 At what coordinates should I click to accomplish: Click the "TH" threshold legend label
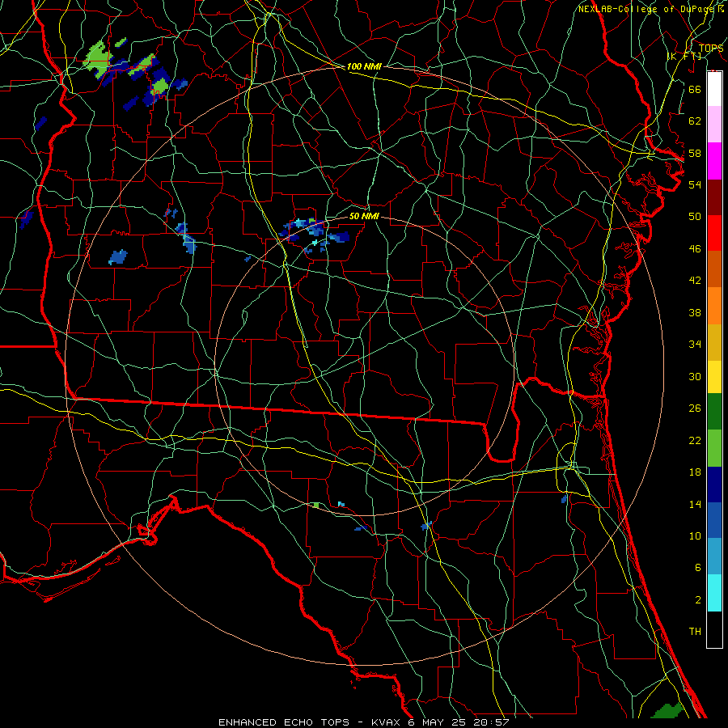pos(695,632)
